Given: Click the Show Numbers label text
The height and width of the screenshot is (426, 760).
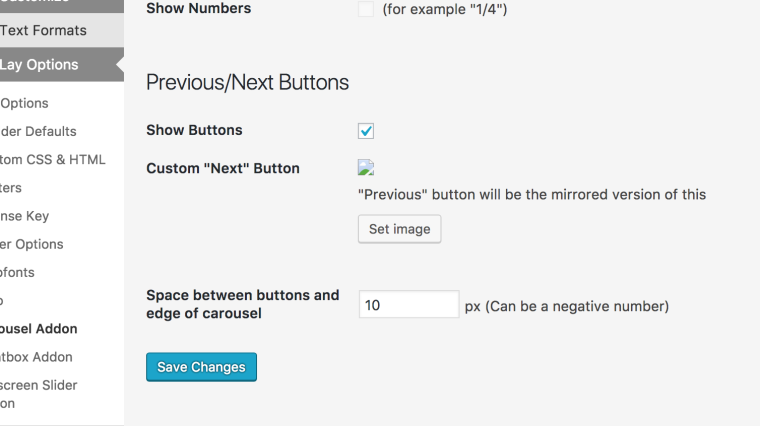Looking at the screenshot, I should [x=198, y=9].
